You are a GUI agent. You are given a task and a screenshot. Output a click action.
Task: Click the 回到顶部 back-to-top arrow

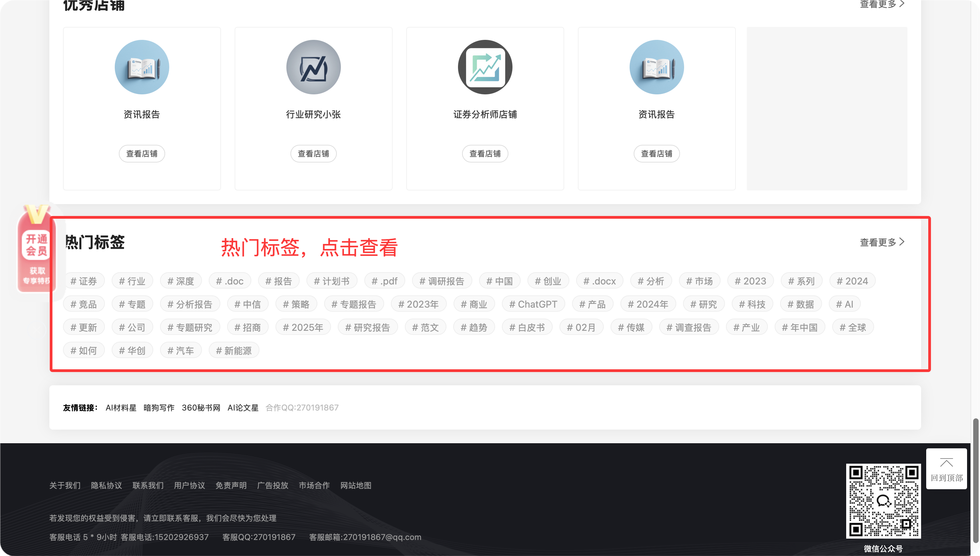coord(946,468)
